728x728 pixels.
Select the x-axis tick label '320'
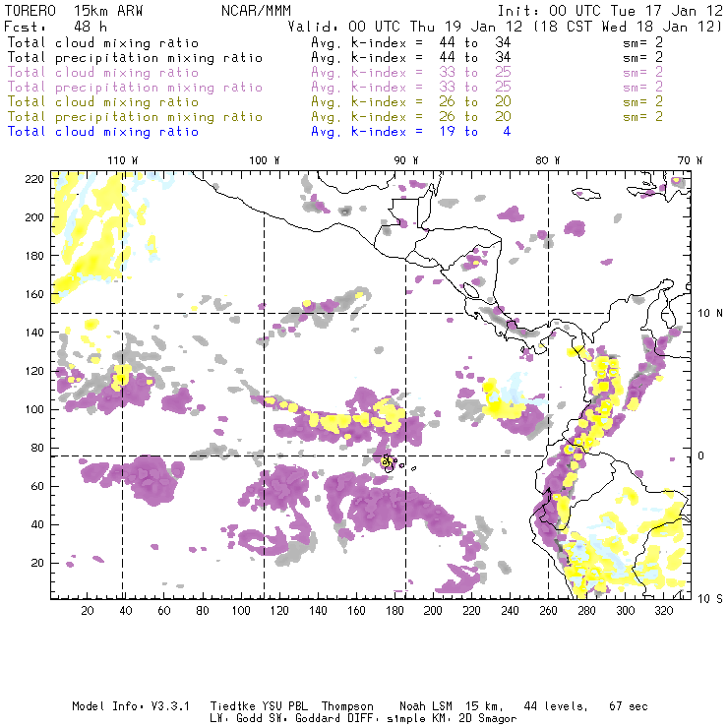point(663,611)
